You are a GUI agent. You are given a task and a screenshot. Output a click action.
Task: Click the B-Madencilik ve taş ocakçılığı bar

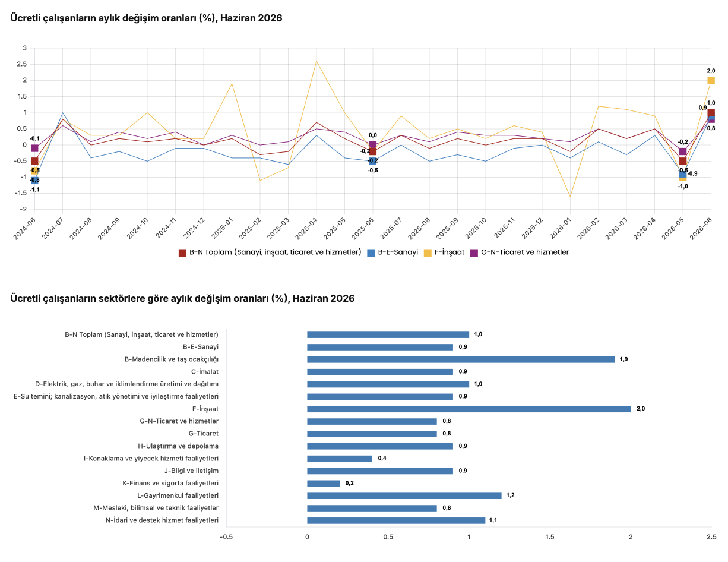(x=461, y=359)
